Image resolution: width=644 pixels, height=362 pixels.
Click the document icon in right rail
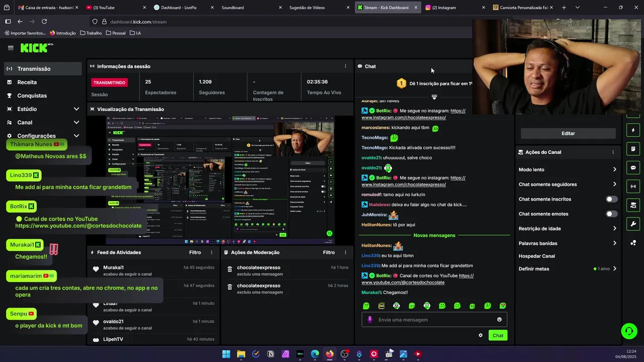pos(633,149)
